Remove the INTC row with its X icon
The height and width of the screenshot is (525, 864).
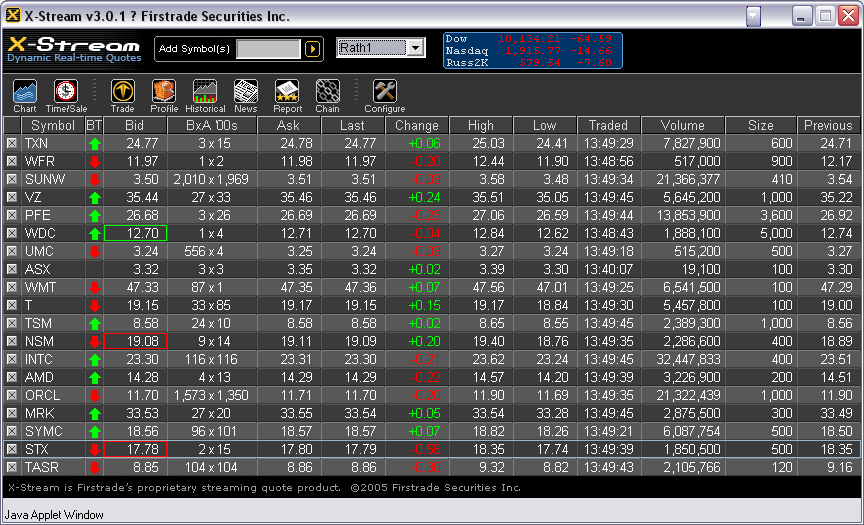pyautogui.click(x=12, y=359)
